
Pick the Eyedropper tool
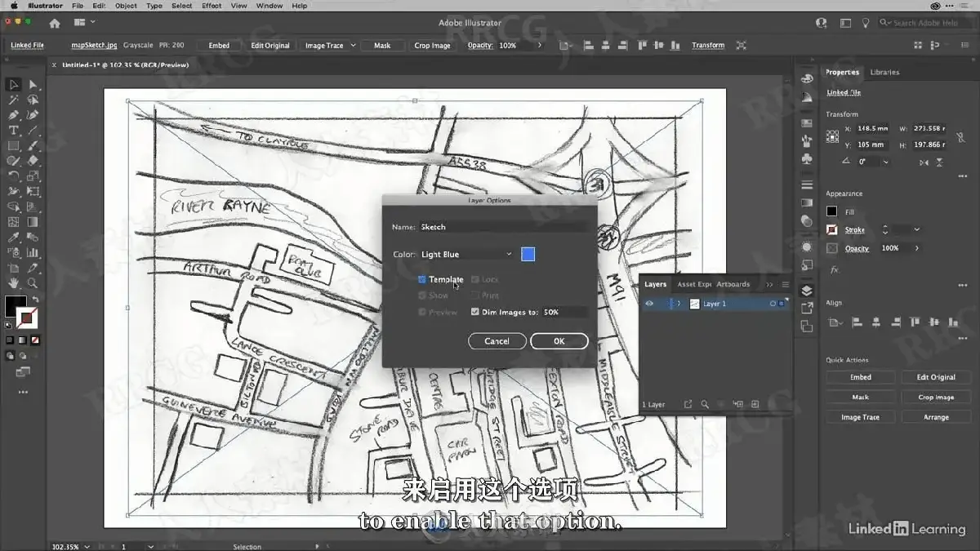click(14, 238)
